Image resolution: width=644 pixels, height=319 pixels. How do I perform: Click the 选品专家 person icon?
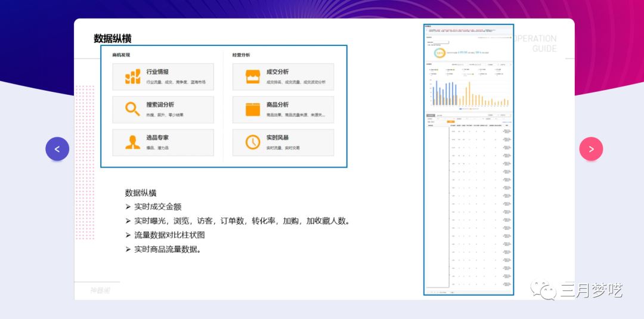[x=132, y=142]
